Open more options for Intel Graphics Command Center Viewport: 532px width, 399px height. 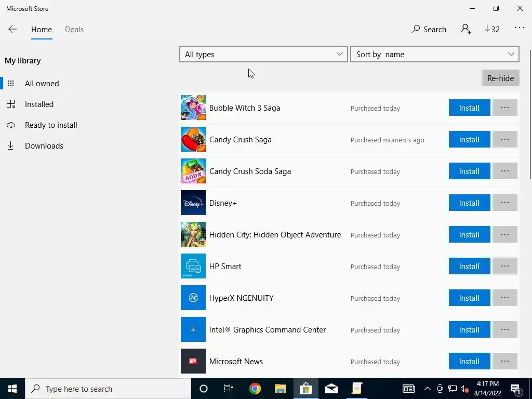tap(505, 329)
